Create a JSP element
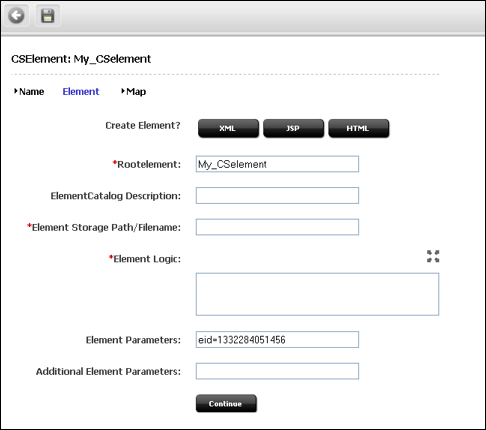This screenshot has height=430, width=486. (293, 128)
